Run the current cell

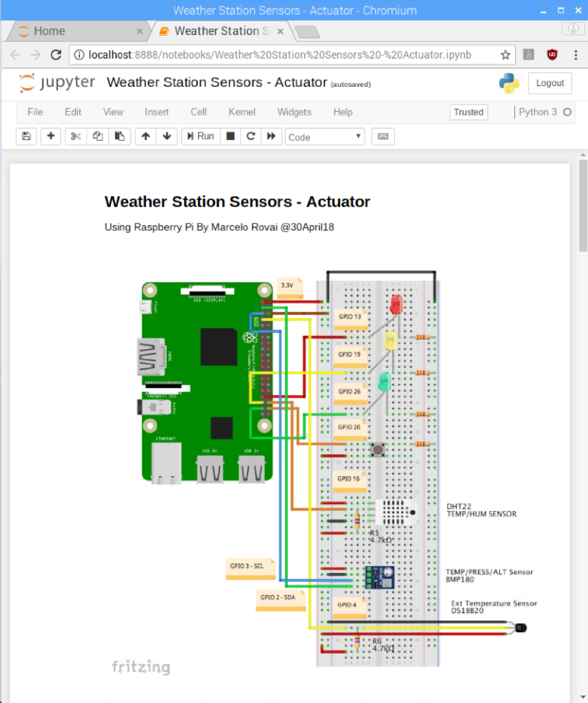tap(201, 136)
